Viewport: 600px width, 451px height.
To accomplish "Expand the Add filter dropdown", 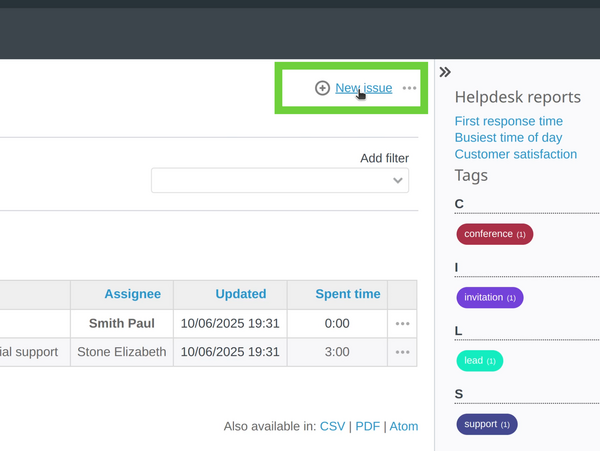I will pyautogui.click(x=280, y=180).
